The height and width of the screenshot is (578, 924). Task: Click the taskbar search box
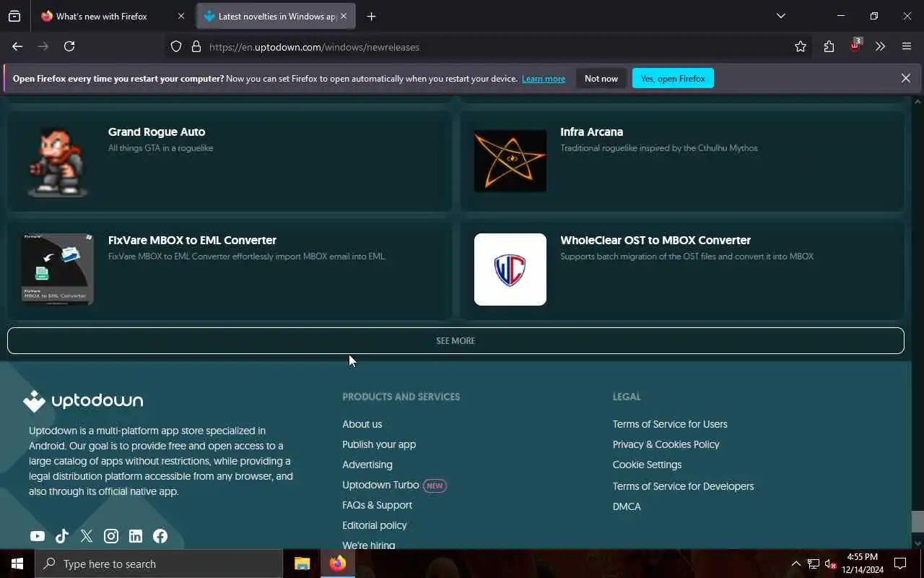point(159,564)
